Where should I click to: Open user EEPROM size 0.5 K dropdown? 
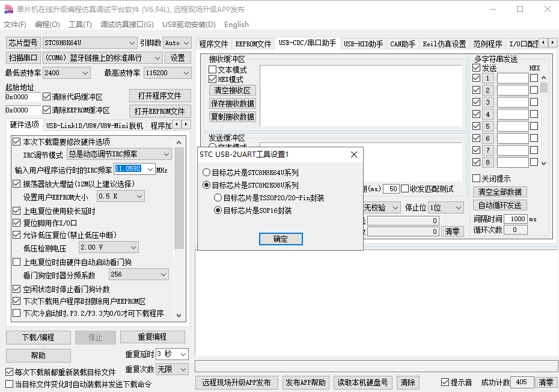coord(121,196)
